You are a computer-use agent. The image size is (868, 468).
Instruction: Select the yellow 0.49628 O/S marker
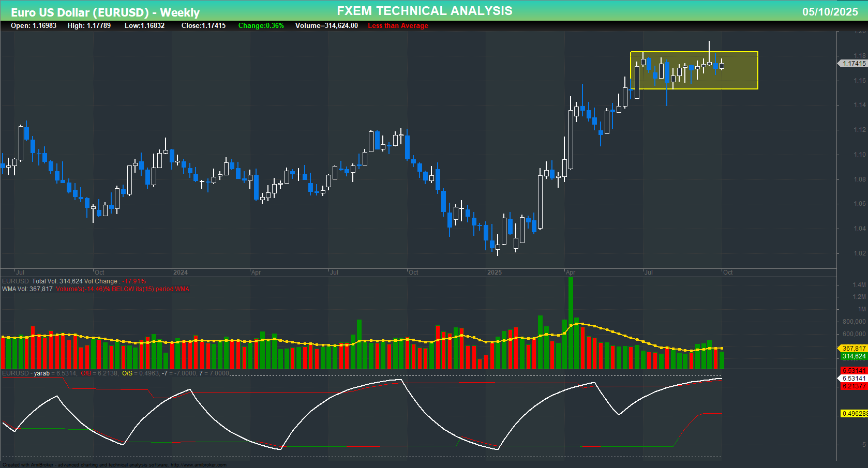(x=854, y=412)
